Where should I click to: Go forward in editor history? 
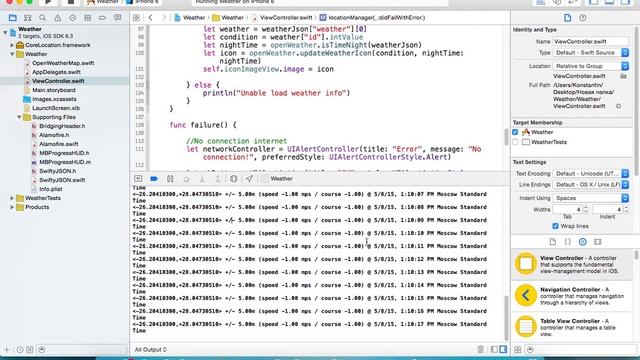(x=164, y=18)
